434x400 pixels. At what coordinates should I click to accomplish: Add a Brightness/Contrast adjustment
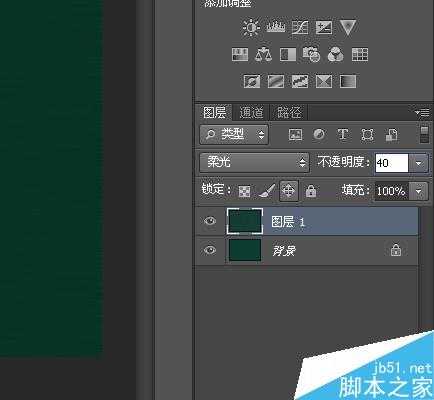pyautogui.click(x=251, y=27)
